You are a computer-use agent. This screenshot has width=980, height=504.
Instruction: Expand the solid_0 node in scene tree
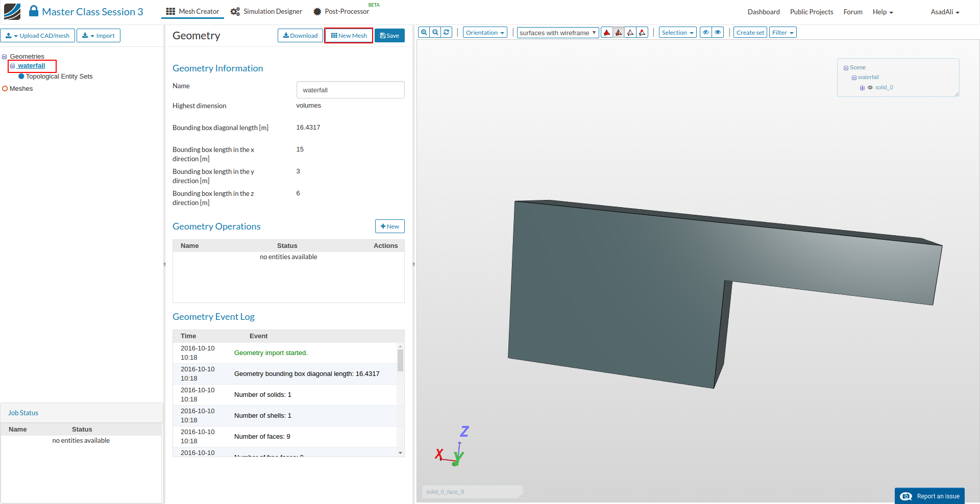pyautogui.click(x=862, y=88)
